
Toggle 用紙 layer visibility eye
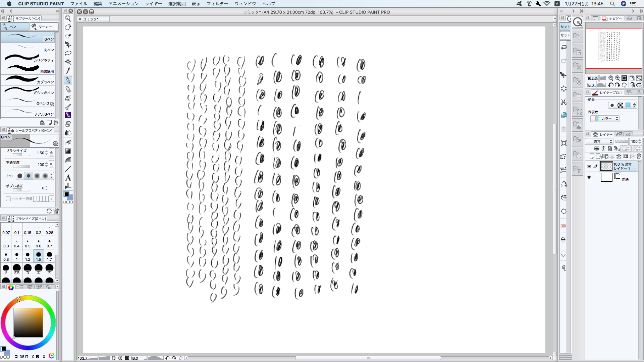click(589, 177)
